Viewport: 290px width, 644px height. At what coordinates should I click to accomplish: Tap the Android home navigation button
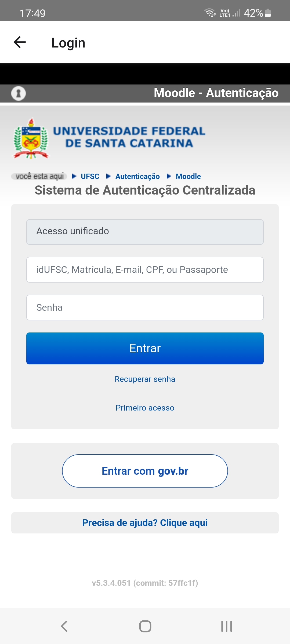[x=145, y=626]
